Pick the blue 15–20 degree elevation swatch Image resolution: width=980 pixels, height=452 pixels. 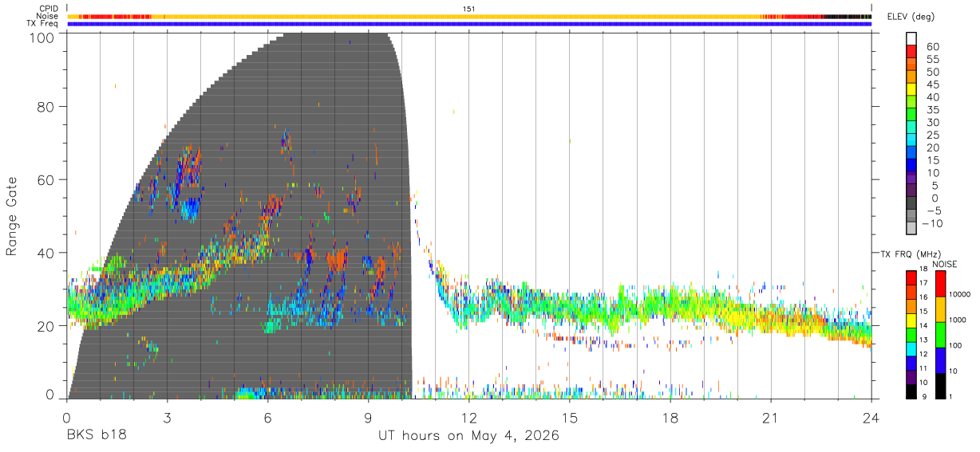[x=911, y=152]
